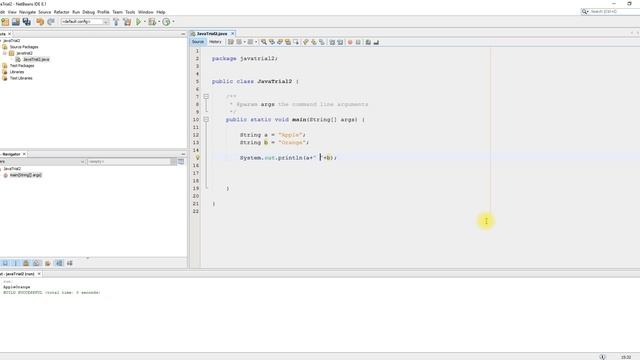Click the Undo toolbar icon

click(x=40, y=22)
